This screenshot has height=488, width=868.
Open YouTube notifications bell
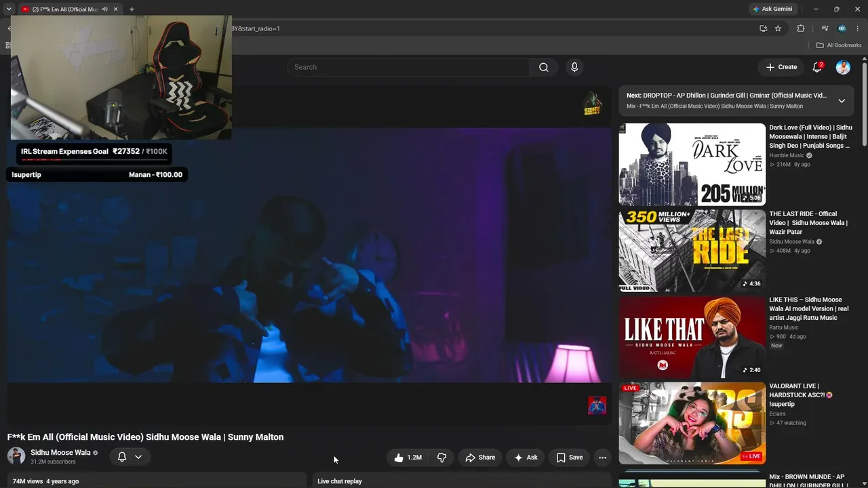817,67
